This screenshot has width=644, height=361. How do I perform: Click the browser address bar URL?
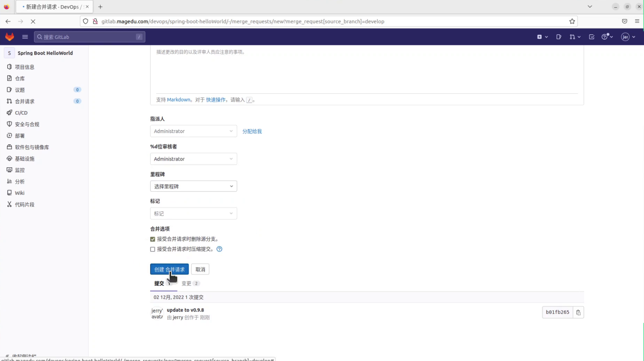[243, 21]
